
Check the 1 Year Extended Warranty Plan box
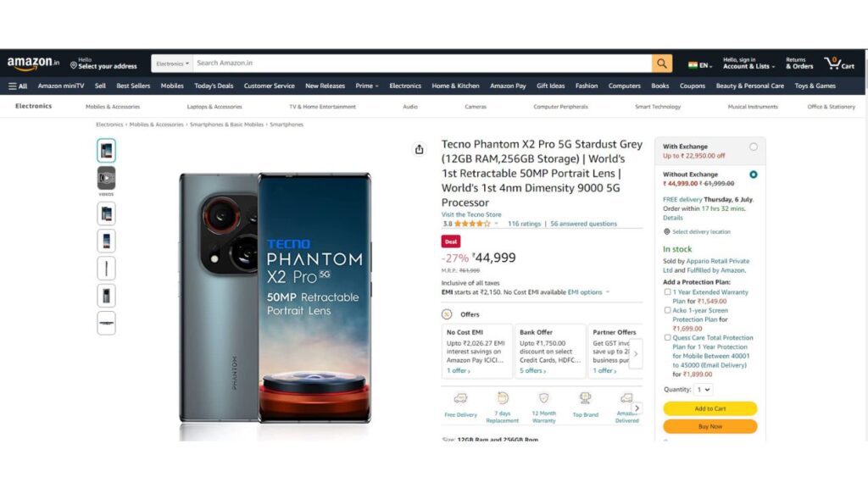667,292
